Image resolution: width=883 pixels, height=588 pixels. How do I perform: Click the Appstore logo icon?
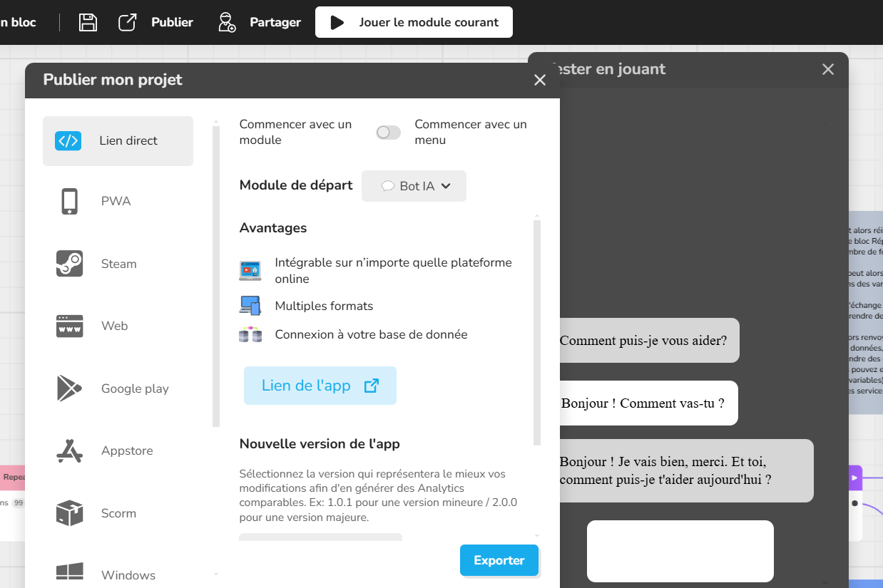pos(69,450)
